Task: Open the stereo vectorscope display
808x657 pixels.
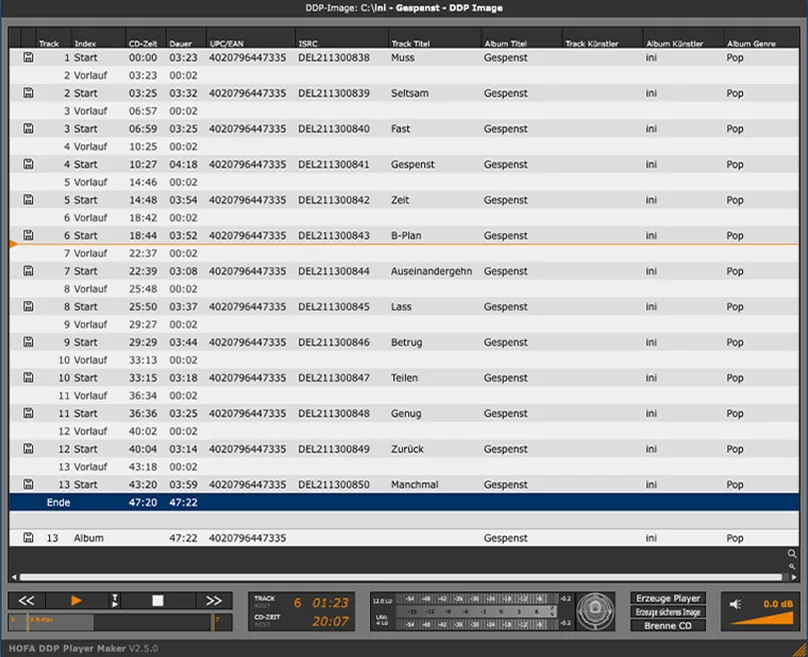Action: [x=595, y=611]
